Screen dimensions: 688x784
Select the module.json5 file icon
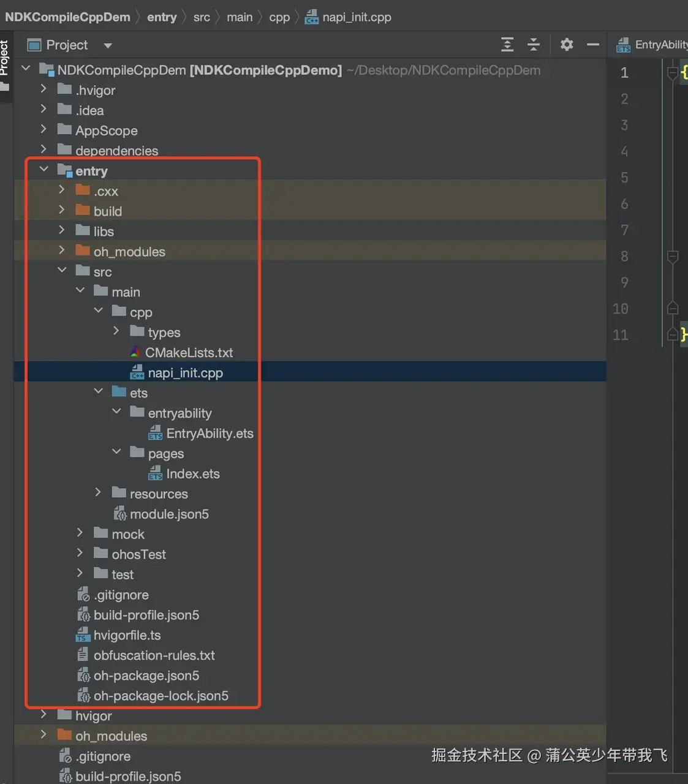(120, 514)
